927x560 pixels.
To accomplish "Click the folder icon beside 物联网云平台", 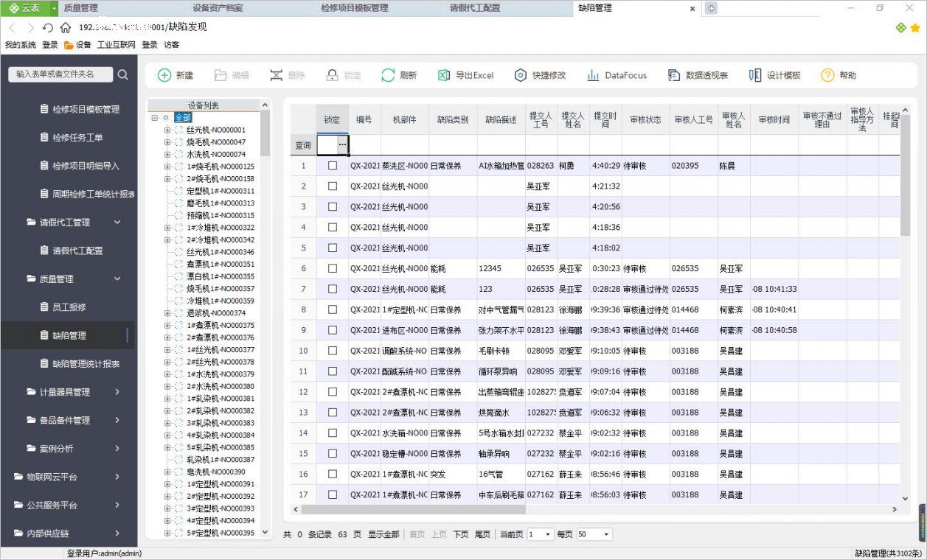I will (19, 477).
